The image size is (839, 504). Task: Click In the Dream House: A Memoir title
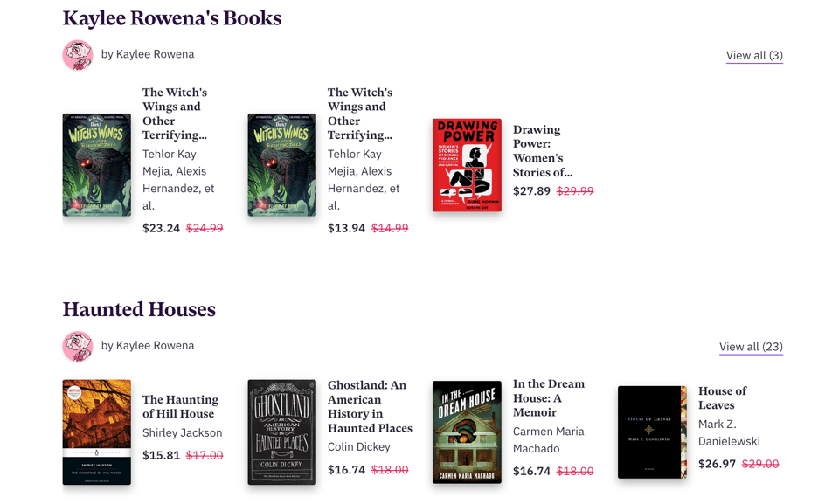pos(548,397)
